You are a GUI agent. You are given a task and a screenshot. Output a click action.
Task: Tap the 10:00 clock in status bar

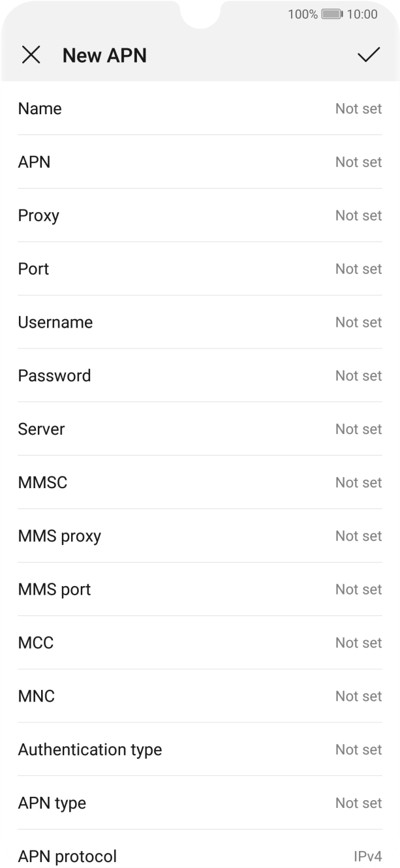pos(362,14)
